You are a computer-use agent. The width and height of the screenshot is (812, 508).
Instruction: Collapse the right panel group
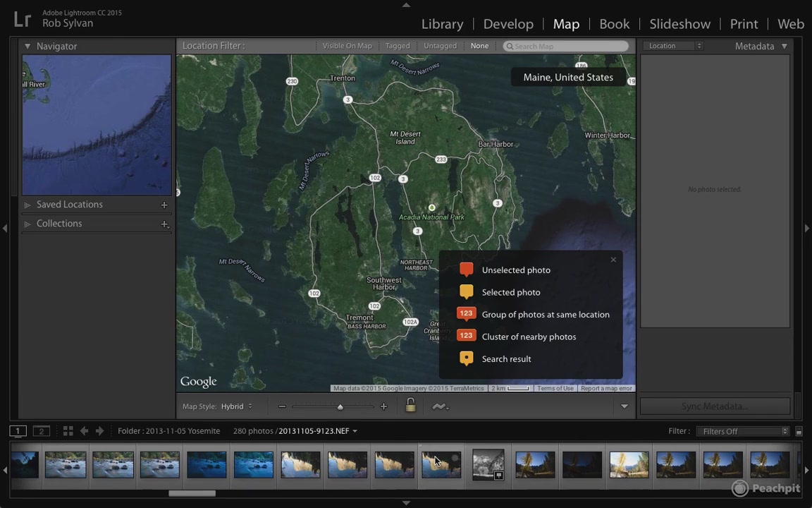pyautogui.click(x=807, y=228)
